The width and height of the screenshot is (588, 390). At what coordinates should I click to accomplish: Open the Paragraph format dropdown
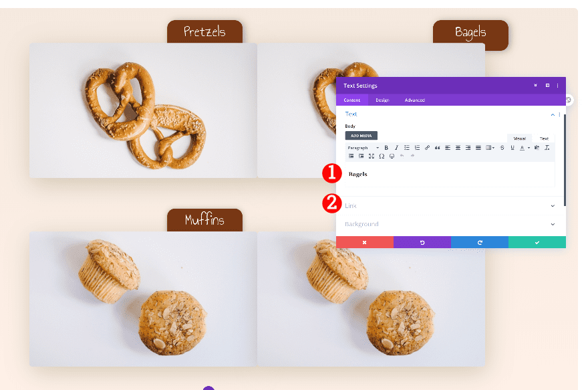363,148
